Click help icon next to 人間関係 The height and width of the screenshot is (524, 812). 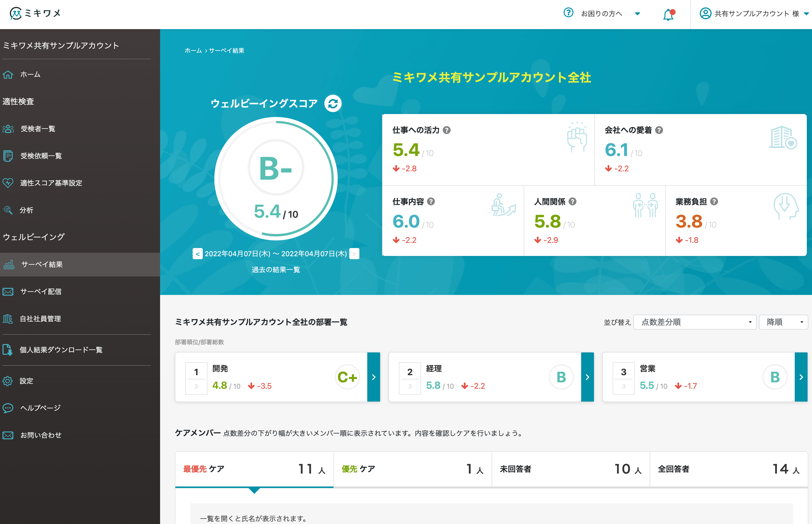click(572, 201)
